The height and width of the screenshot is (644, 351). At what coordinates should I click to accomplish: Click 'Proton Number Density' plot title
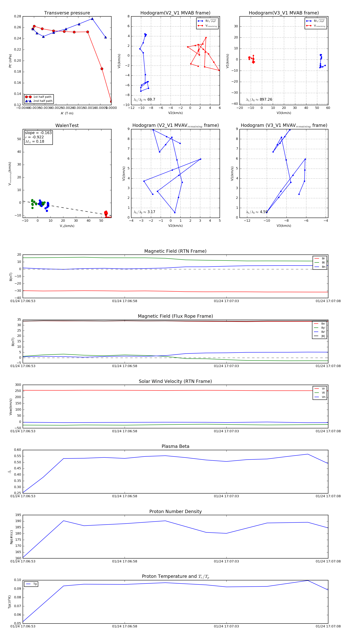pos(175,511)
